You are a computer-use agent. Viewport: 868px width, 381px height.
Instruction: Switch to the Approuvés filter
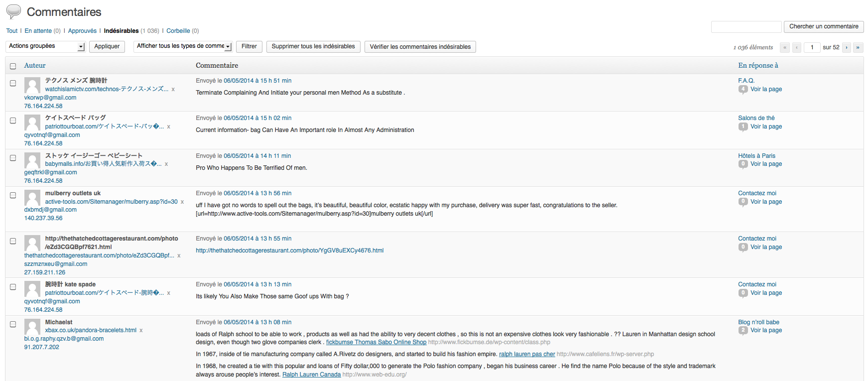pos(82,31)
